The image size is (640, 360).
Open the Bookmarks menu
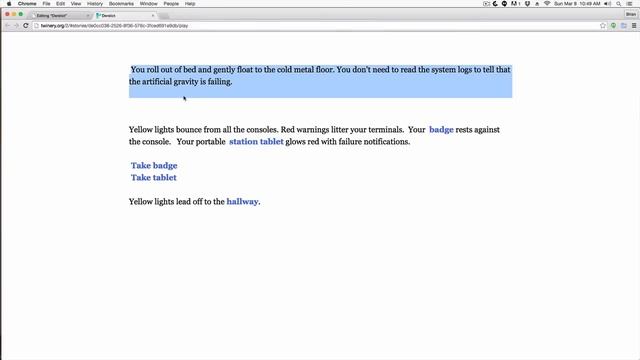pos(121,4)
